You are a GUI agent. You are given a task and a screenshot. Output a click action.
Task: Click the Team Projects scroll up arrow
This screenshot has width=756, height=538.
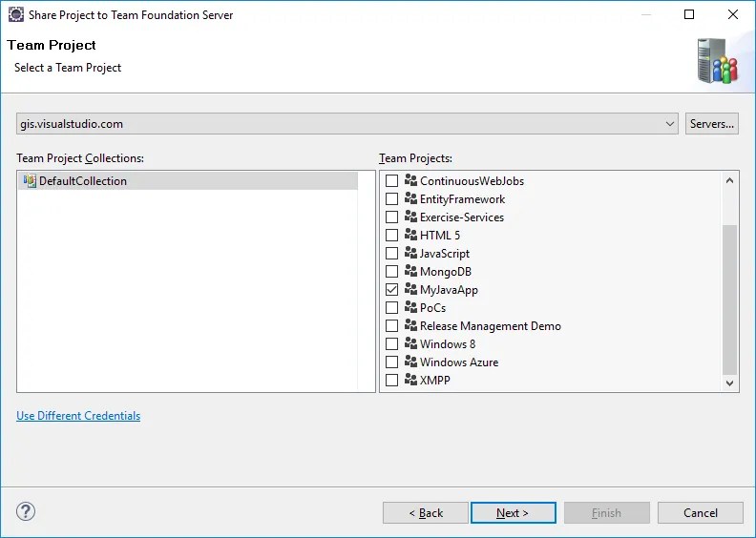pos(729,180)
